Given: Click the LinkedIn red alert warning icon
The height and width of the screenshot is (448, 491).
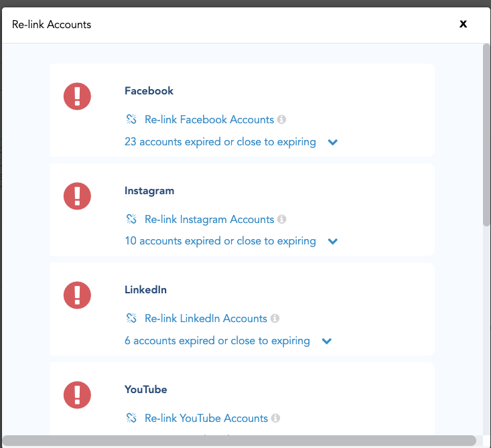Looking at the screenshot, I should tap(77, 295).
